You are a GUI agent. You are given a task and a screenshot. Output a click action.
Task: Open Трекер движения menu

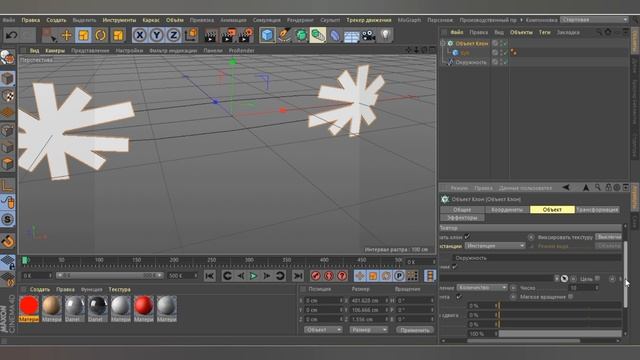(369, 20)
